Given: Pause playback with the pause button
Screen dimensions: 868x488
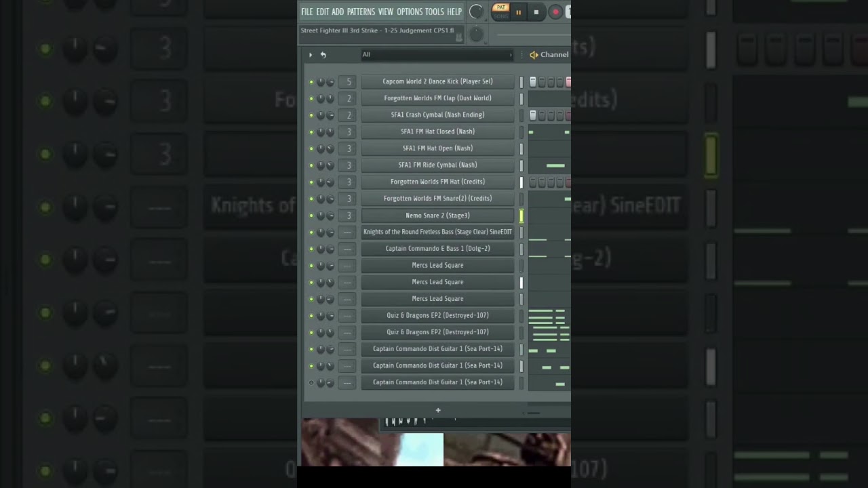Looking at the screenshot, I should [519, 12].
